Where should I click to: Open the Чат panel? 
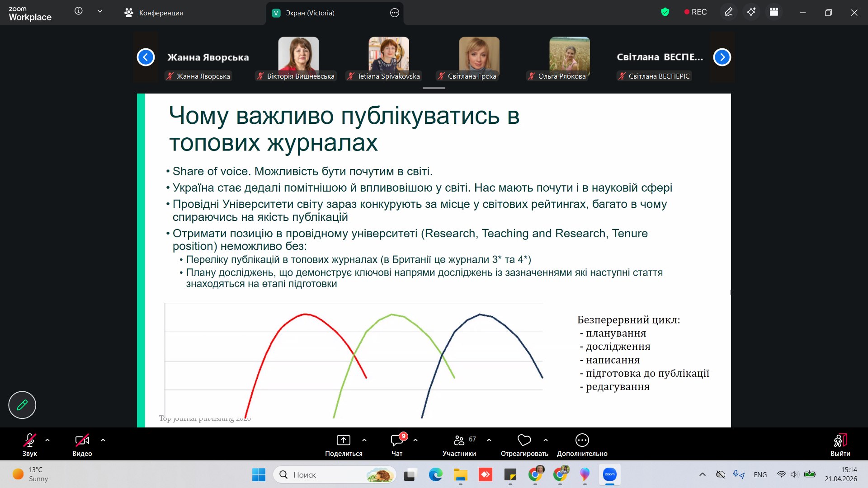(x=397, y=441)
